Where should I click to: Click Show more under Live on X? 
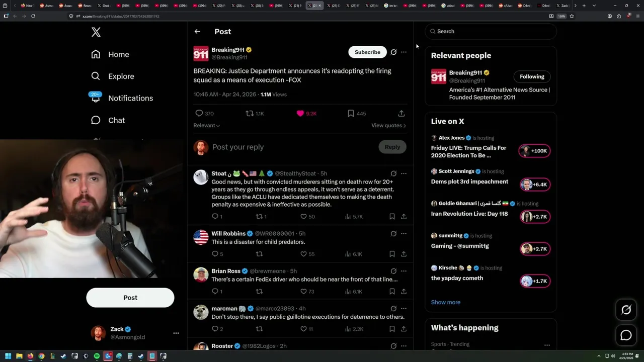coord(446,302)
